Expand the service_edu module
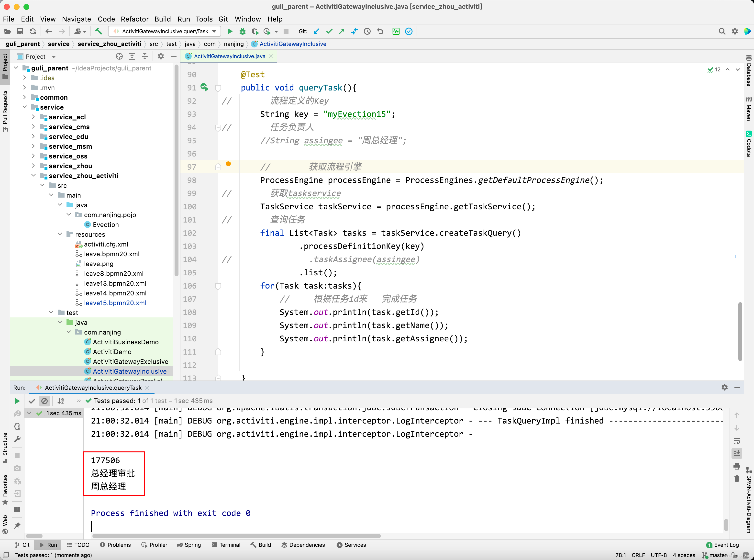Image resolution: width=754 pixels, height=560 pixels. (33, 136)
